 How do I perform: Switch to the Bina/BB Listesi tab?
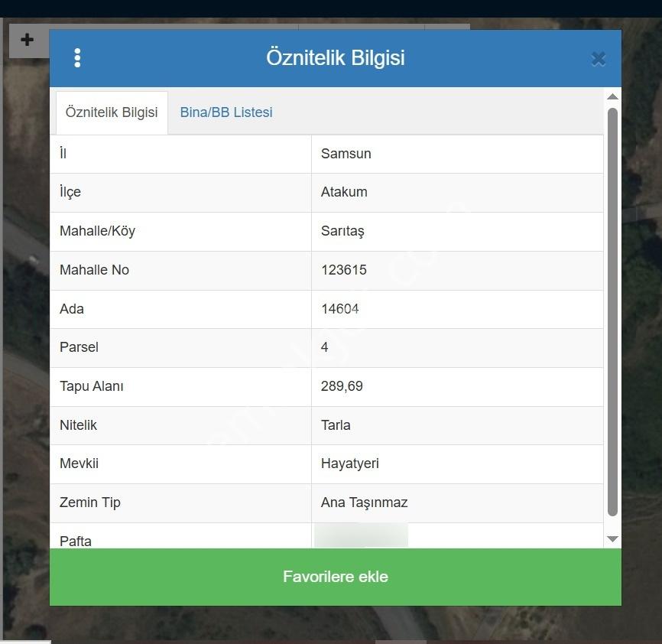(226, 112)
